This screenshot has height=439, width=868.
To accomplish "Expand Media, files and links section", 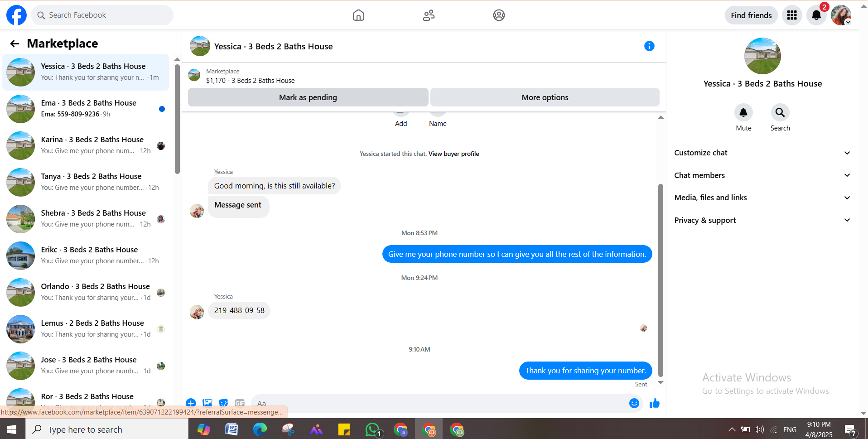I will pos(762,198).
